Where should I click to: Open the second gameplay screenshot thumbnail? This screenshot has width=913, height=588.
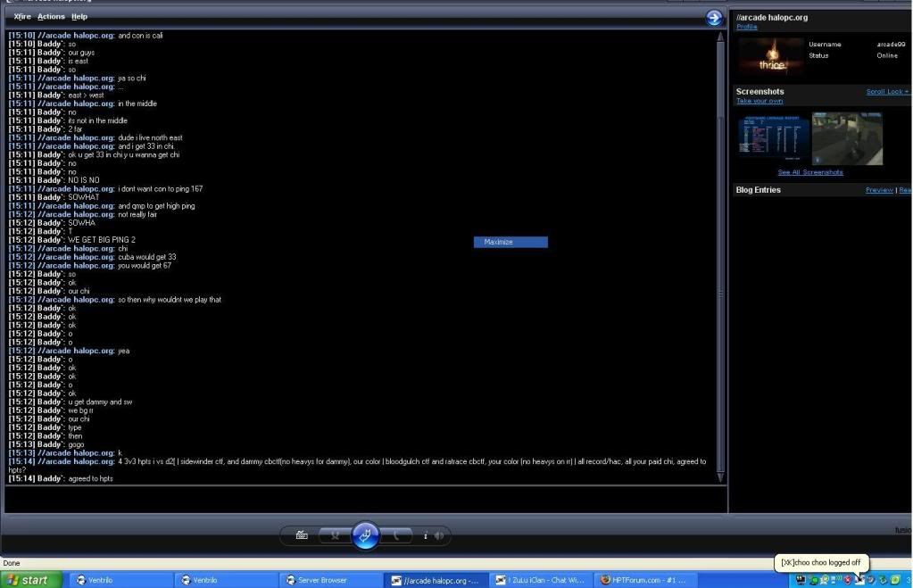847,137
